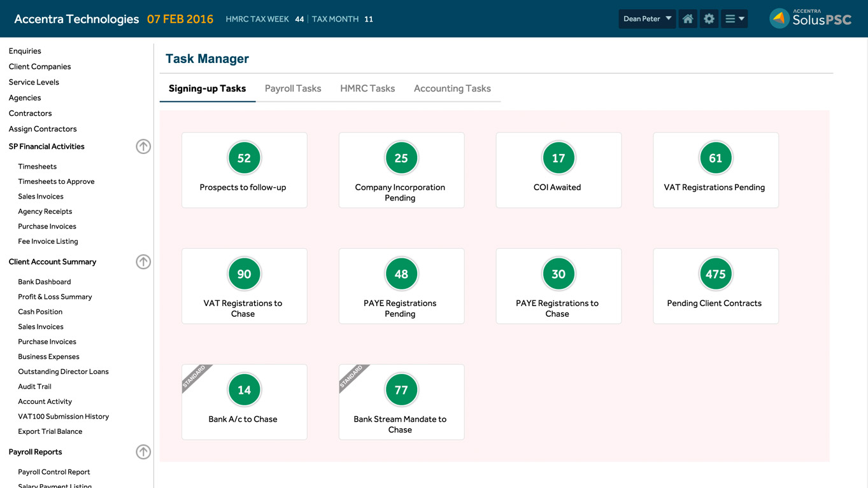Open VAT100 Submission History link
This screenshot has width=868, height=488.
[64, 417]
